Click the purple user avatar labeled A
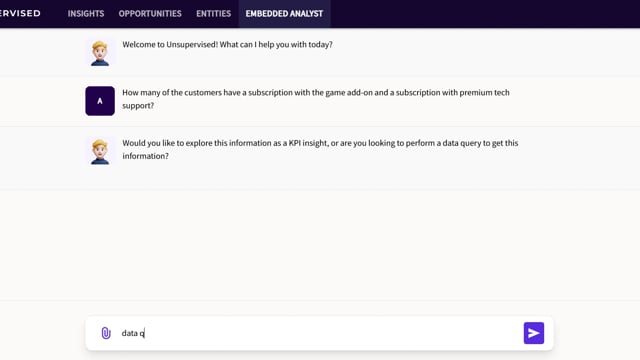The image size is (640, 360). (100, 101)
